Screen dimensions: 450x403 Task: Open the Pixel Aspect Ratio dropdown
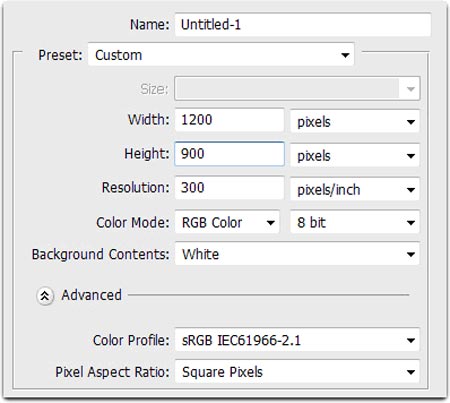[297, 371]
